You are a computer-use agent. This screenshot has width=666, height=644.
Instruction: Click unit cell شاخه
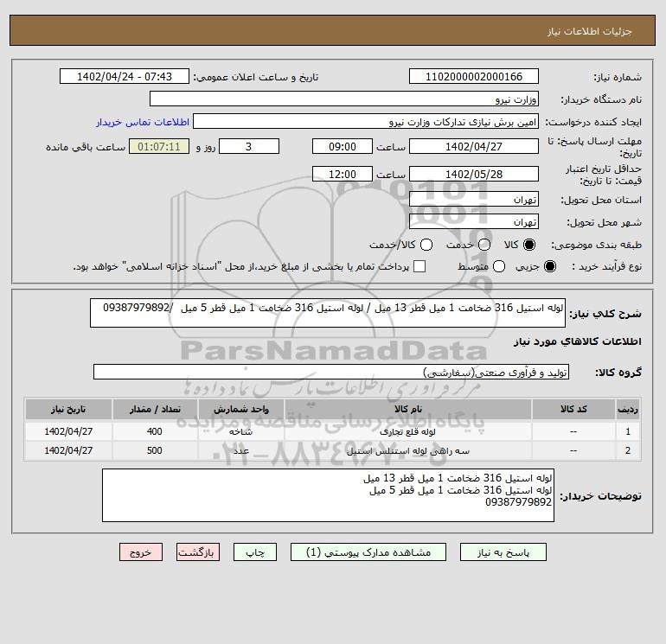pyautogui.click(x=240, y=431)
